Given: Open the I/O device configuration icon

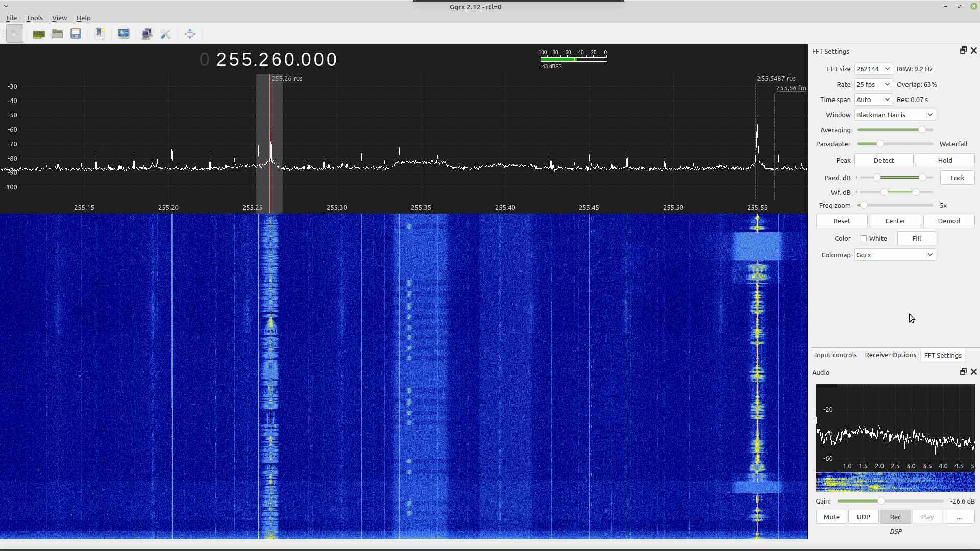Looking at the screenshot, I should (38, 34).
